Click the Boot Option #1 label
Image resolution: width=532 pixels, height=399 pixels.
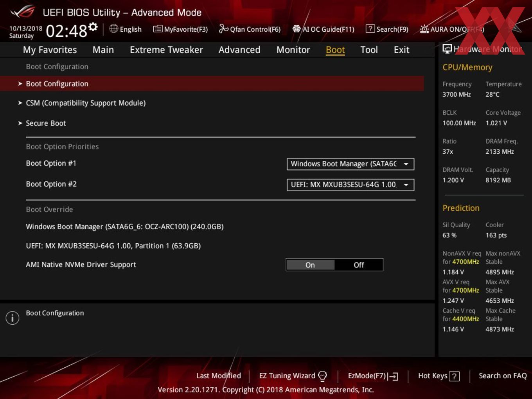51,163
